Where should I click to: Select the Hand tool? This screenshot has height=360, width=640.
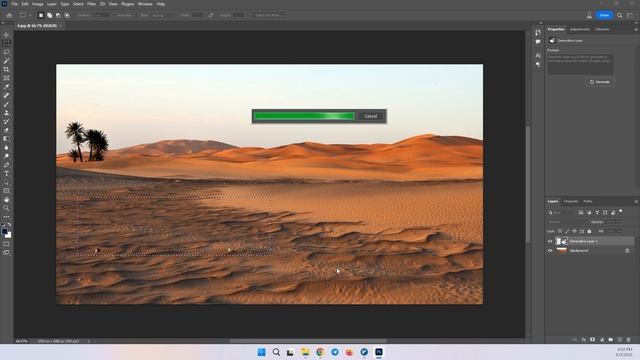coord(7,200)
